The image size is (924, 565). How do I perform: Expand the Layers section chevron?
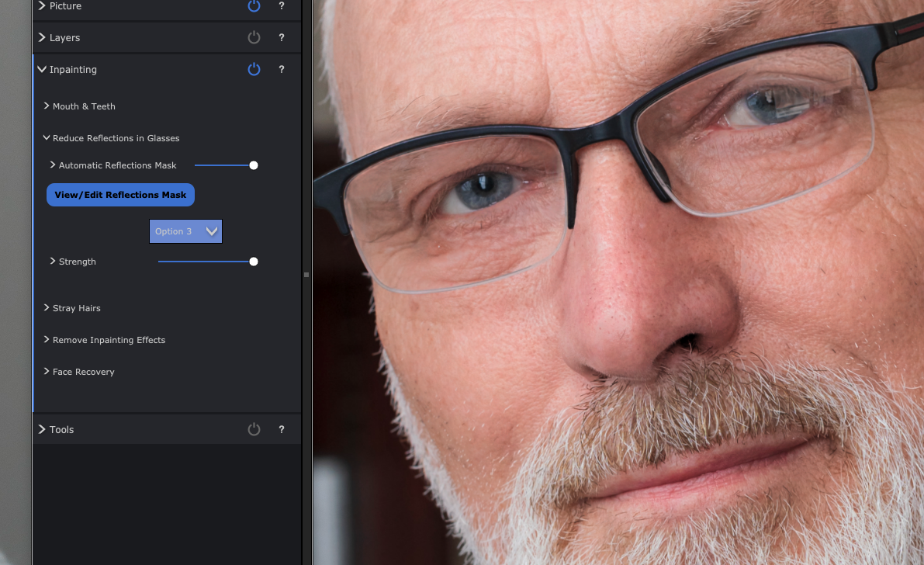[42, 37]
